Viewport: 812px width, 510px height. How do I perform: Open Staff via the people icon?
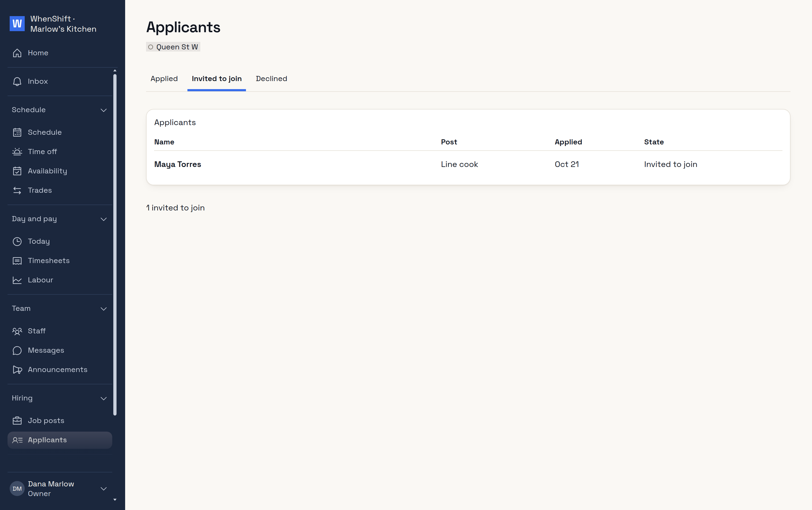coord(17,331)
